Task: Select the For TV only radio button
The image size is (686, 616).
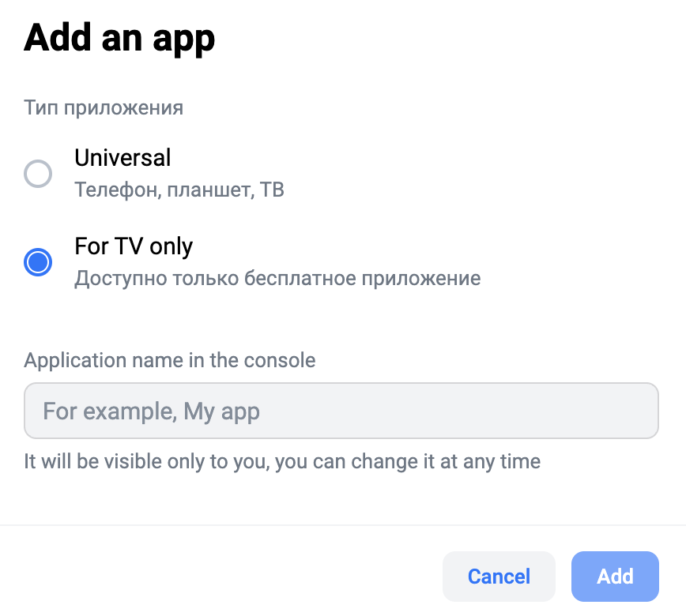Action: point(38,261)
